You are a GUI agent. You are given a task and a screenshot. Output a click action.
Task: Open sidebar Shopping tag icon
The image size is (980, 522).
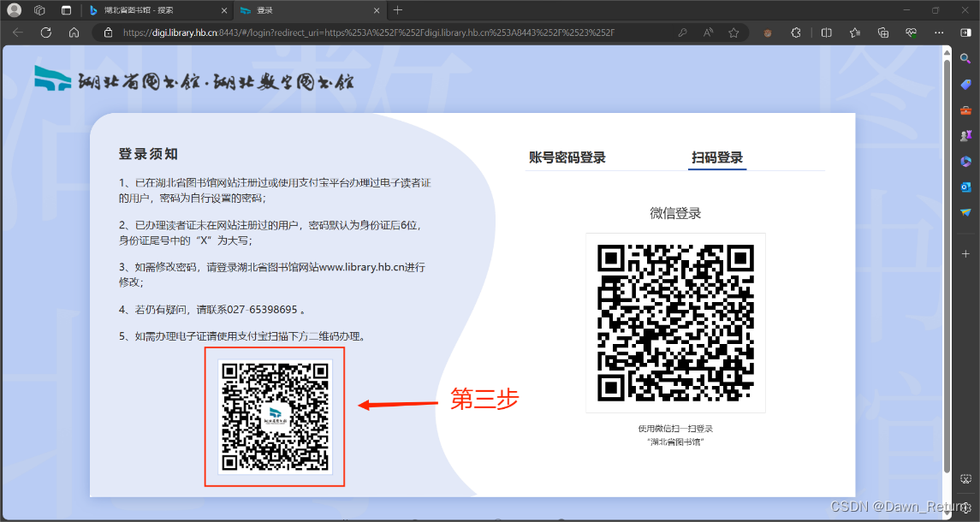(x=965, y=85)
